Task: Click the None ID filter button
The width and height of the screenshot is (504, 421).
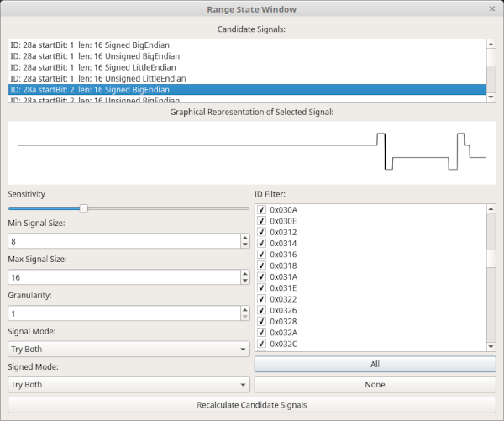Action: pos(375,385)
